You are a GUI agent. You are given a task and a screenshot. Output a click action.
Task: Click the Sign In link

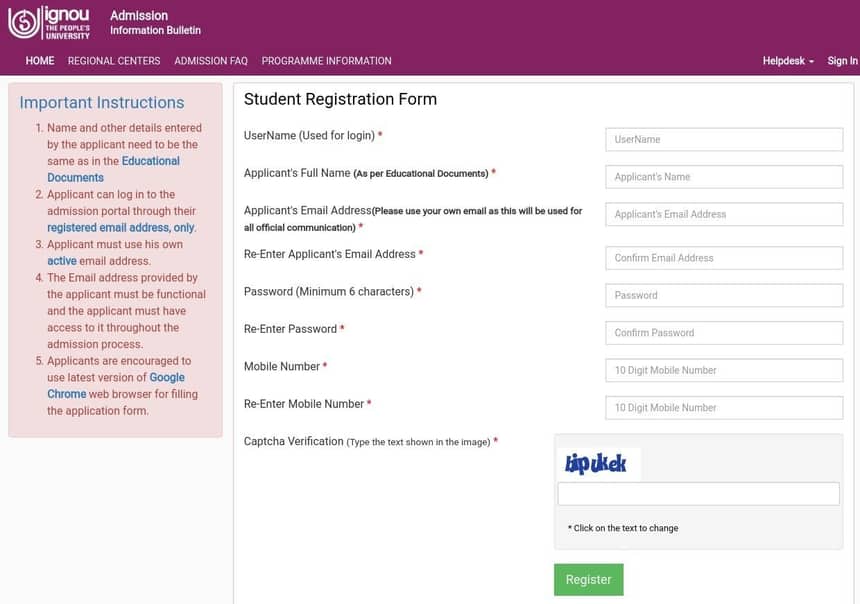(x=842, y=61)
